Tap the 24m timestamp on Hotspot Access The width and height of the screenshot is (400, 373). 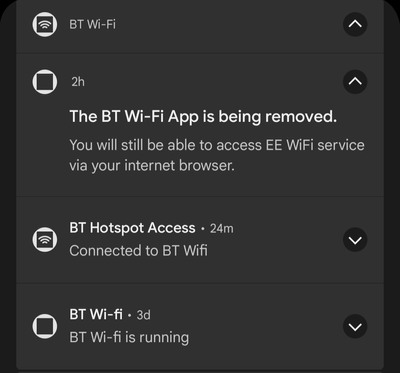pos(222,229)
